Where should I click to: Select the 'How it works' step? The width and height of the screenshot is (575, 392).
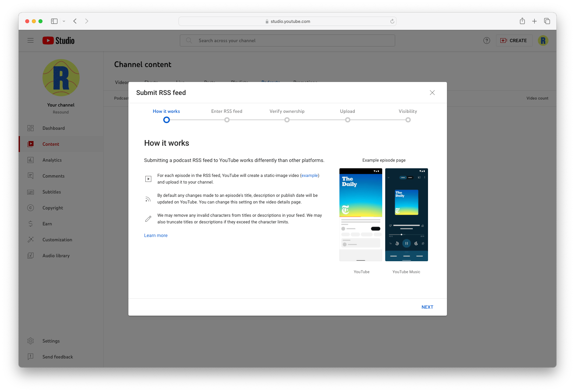[166, 111]
